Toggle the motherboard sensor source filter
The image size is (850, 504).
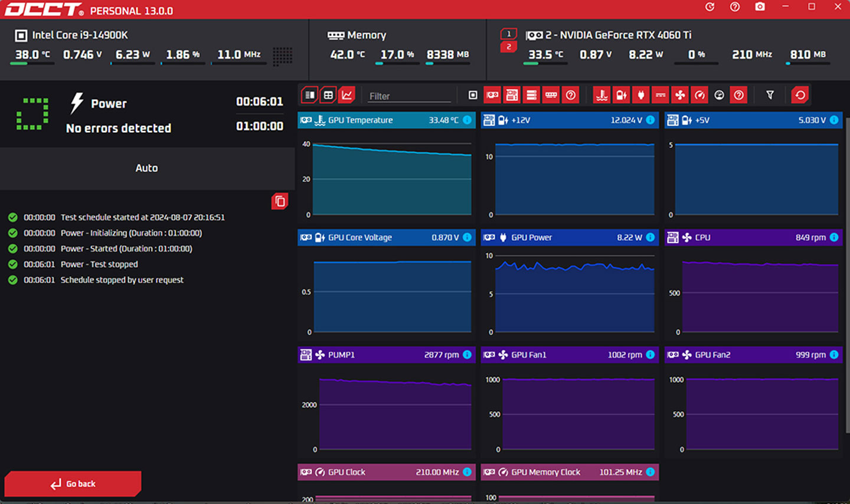click(x=512, y=95)
